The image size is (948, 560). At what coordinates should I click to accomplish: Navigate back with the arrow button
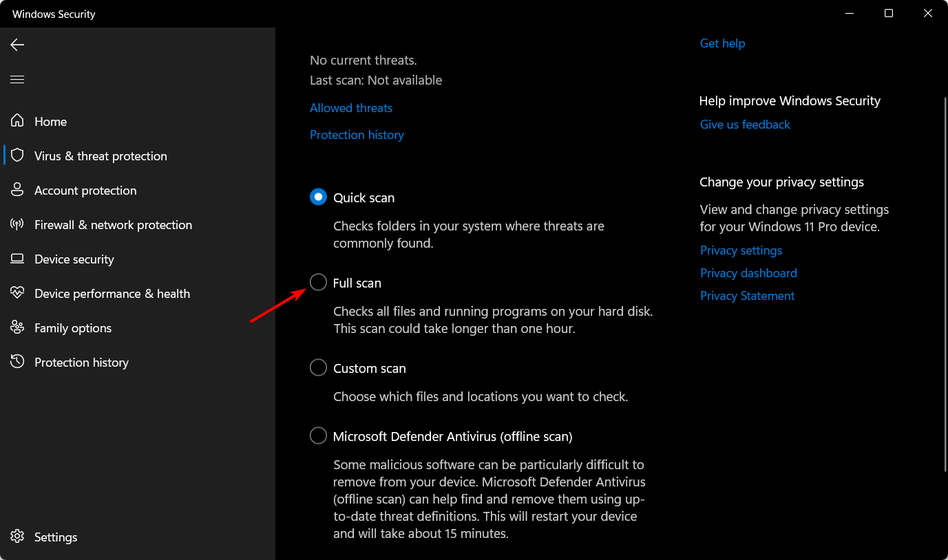pos(17,45)
